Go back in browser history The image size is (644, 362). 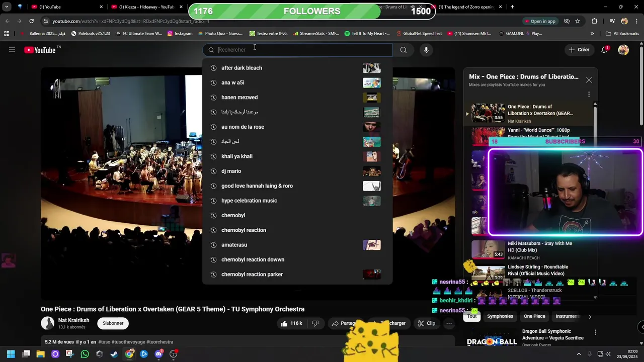[x=7, y=21]
